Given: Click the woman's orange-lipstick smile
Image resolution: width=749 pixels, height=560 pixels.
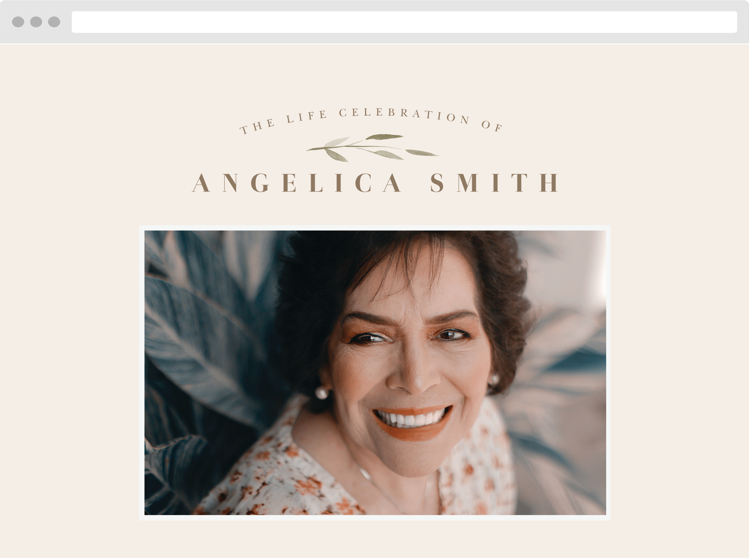Looking at the screenshot, I should click(x=412, y=422).
